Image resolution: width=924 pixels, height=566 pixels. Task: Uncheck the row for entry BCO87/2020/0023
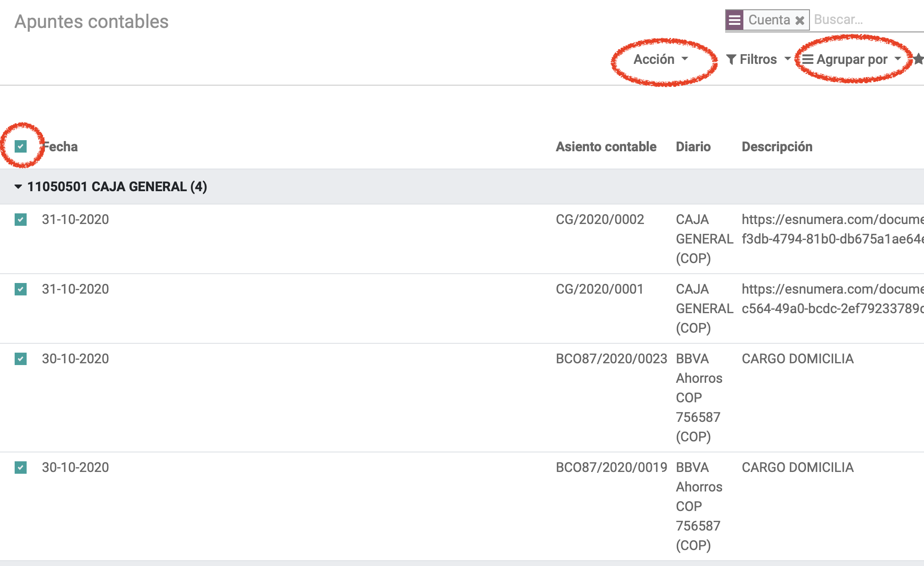click(20, 359)
